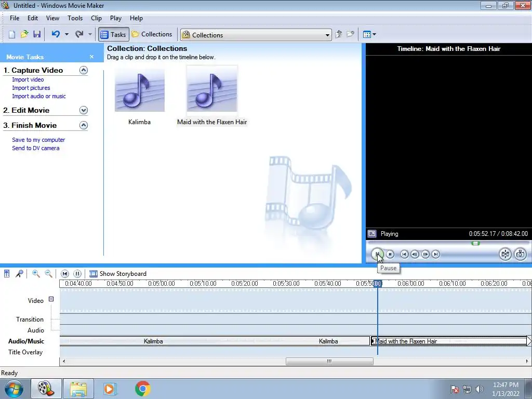
Task: Toggle the Tasks pane button
Action: click(x=114, y=34)
